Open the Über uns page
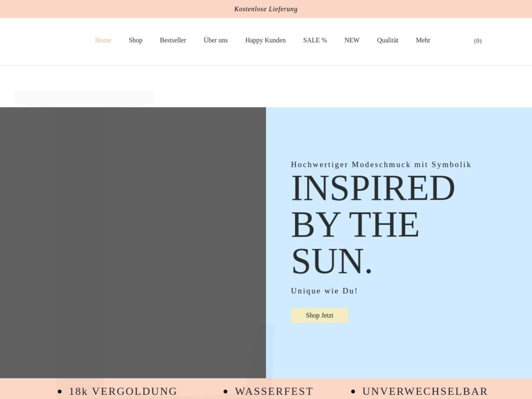532x399 pixels. (216, 41)
